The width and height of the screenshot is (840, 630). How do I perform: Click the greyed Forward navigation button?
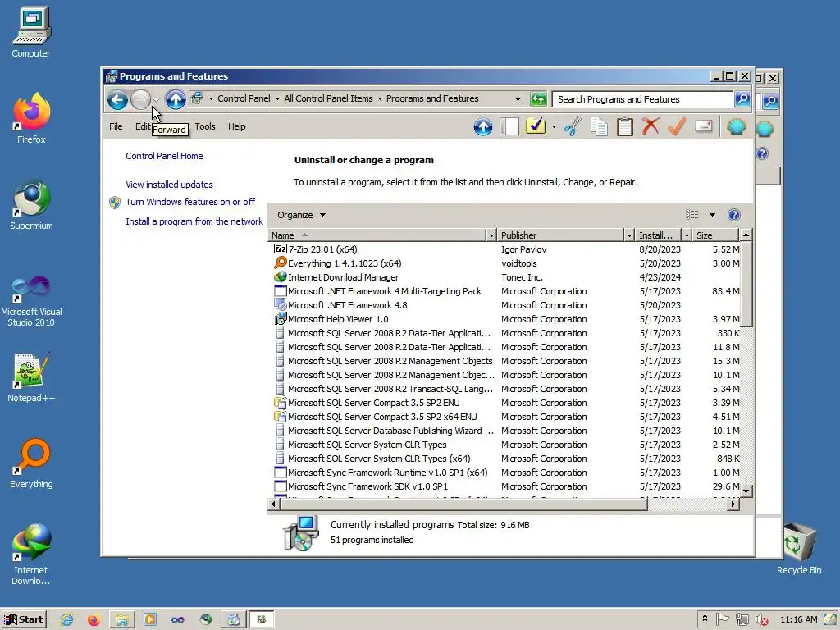click(140, 99)
